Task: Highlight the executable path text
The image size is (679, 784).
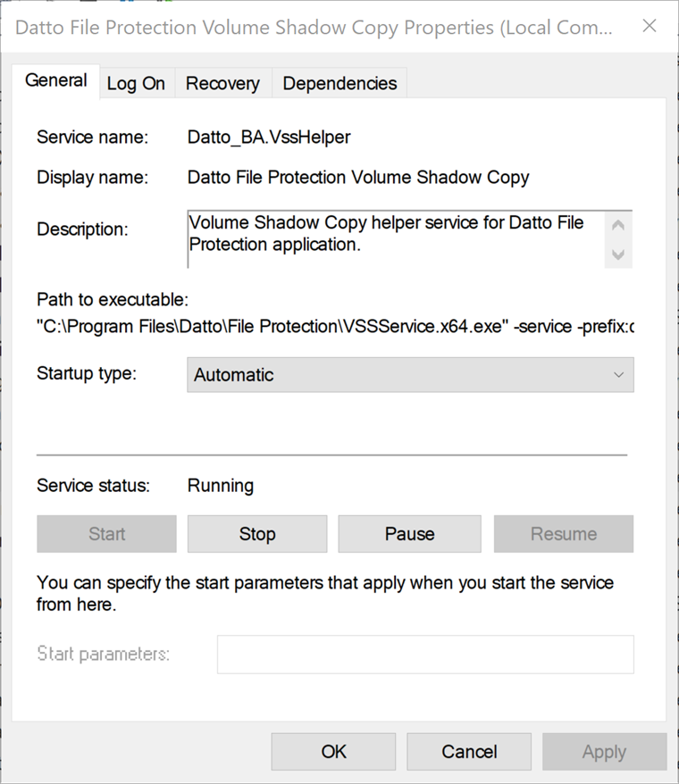Action: [x=331, y=326]
